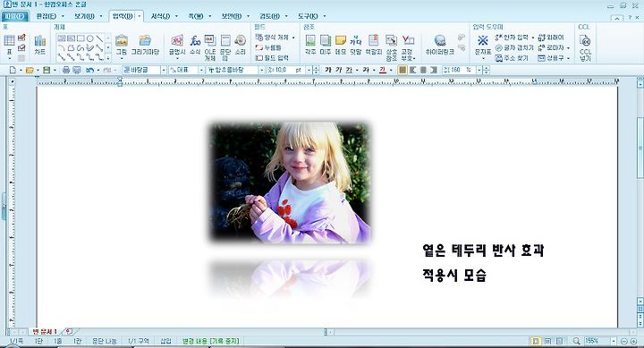
Task: Open the 한초롬바탕 font dropdown
Action: [x=261, y=71]
